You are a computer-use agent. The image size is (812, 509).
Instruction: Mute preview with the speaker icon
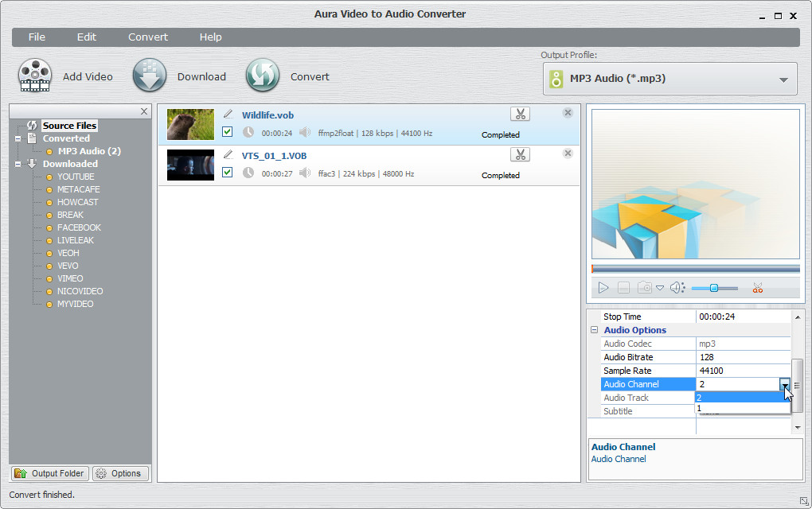(x=677, y=288)
